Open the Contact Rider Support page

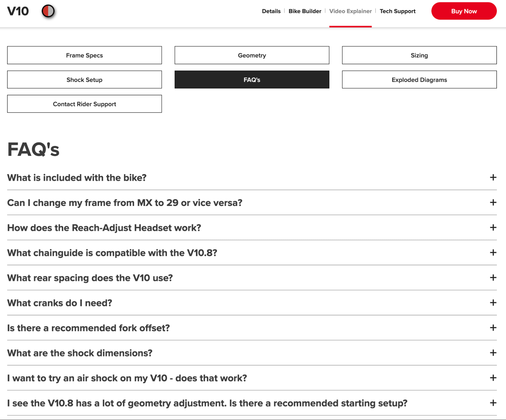point(85,104)
